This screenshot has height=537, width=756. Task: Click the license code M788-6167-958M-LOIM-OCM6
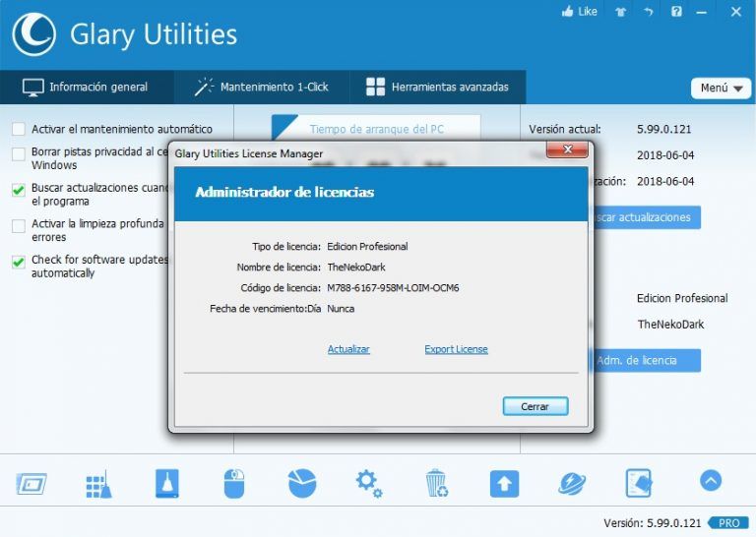(x=393, y=288)
